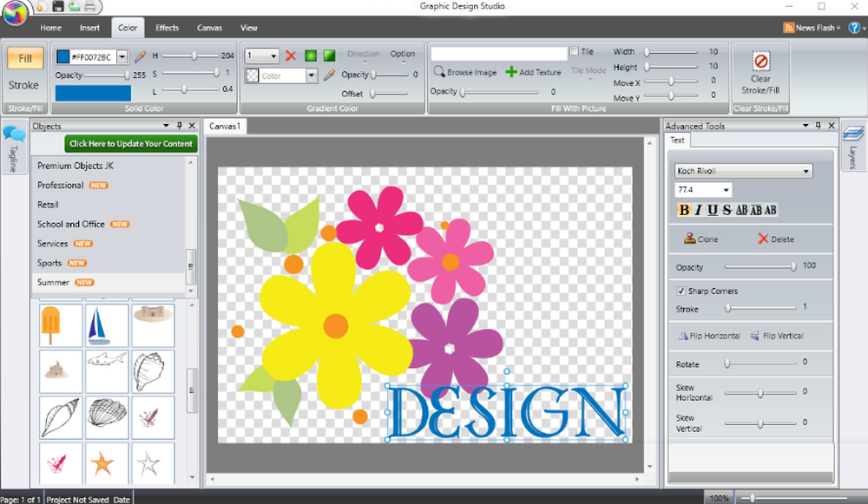Screen dimensions: 868x504
Task: Click the Flip Horizontal tool
Action: coord(709,336)
